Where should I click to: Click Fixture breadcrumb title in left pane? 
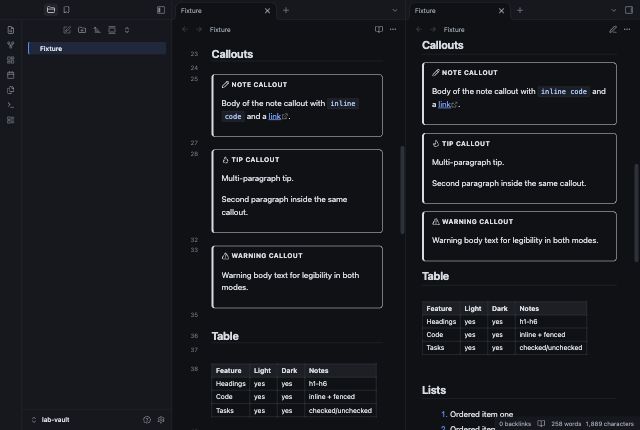[220, 30]
